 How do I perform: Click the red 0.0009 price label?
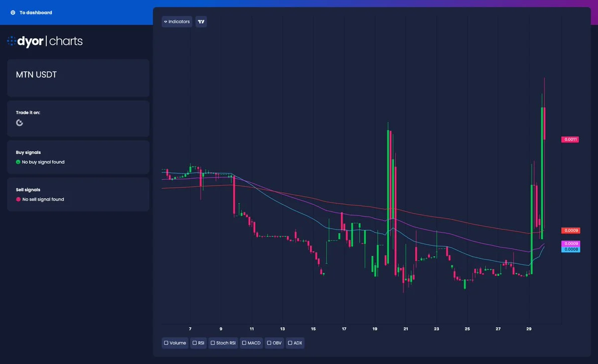tap(570, 231)
